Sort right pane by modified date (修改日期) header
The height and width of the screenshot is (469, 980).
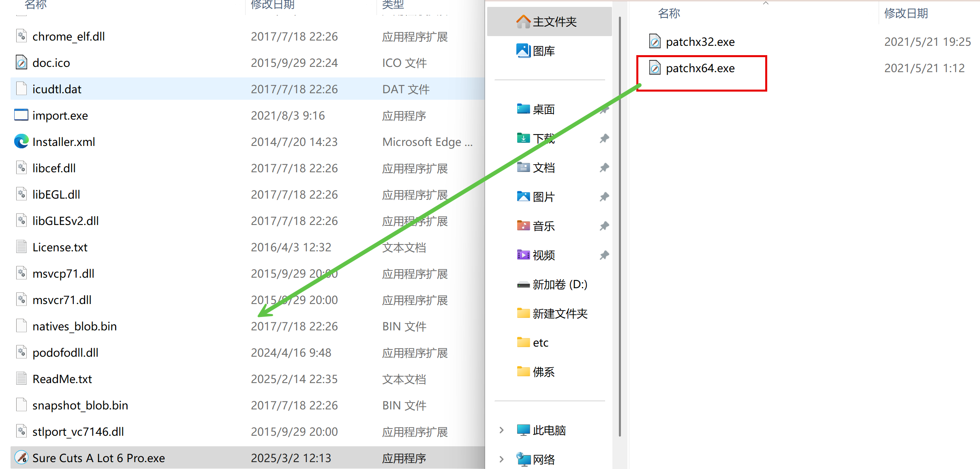point(906,13)
